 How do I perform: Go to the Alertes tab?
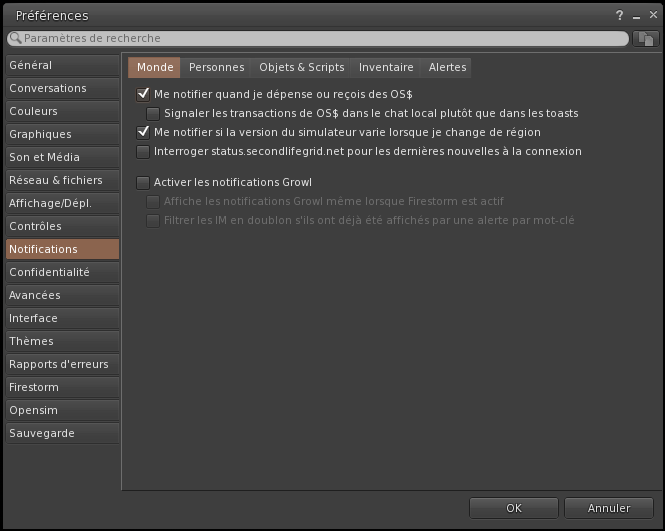(x=447, y=67)
